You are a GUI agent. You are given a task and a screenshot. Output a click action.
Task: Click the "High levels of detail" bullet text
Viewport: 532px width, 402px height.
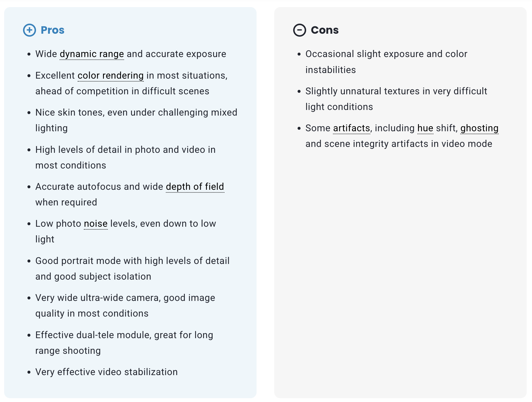tap(125, 150)
